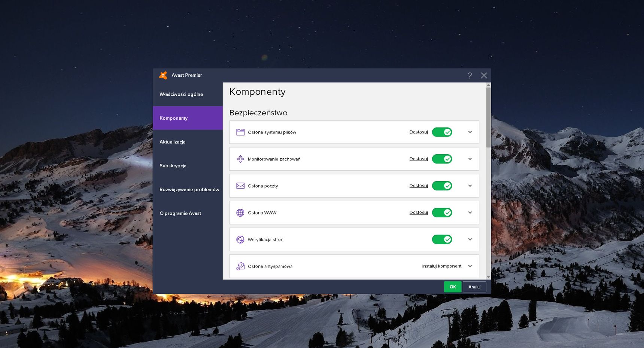Toggle the Weryfikacja stron switch
Screen dimensions: 644x348
point(442,239)
